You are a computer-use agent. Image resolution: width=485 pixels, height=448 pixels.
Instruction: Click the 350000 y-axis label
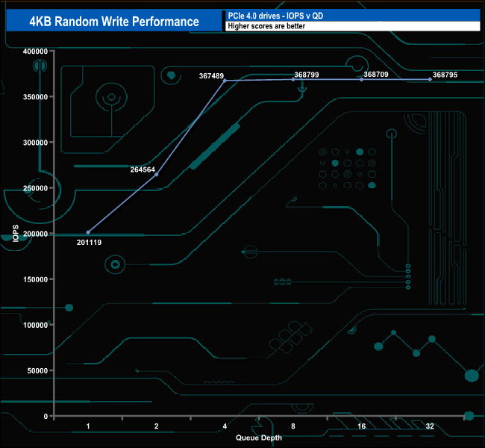(x=36, y=97)
